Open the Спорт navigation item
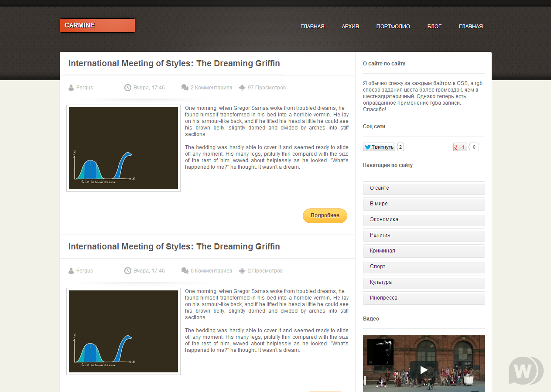551x392 pixels. click(424, 266)
